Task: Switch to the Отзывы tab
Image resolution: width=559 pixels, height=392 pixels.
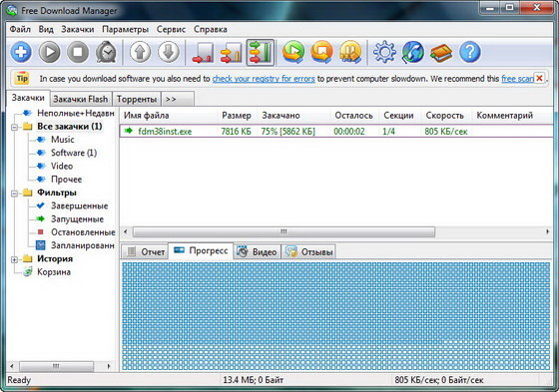Action: (x=308, y=252)
